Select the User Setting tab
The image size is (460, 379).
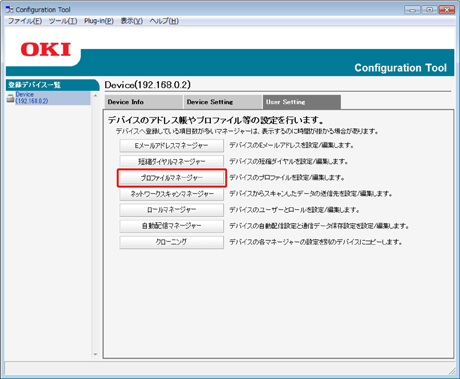click(302, 102)
